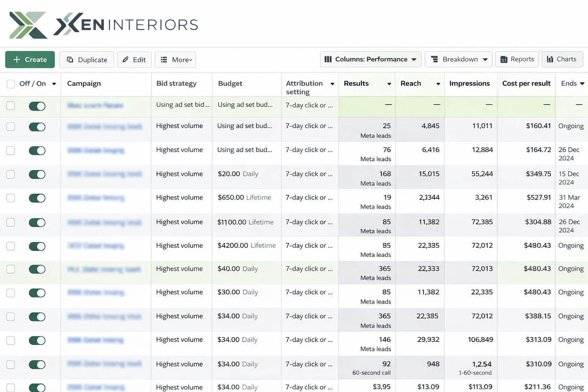The height and width of the screenshot is (392, 588).
Task: Click the '29,932' reach value
Action: pyautogui.click(x=428, y=340)
